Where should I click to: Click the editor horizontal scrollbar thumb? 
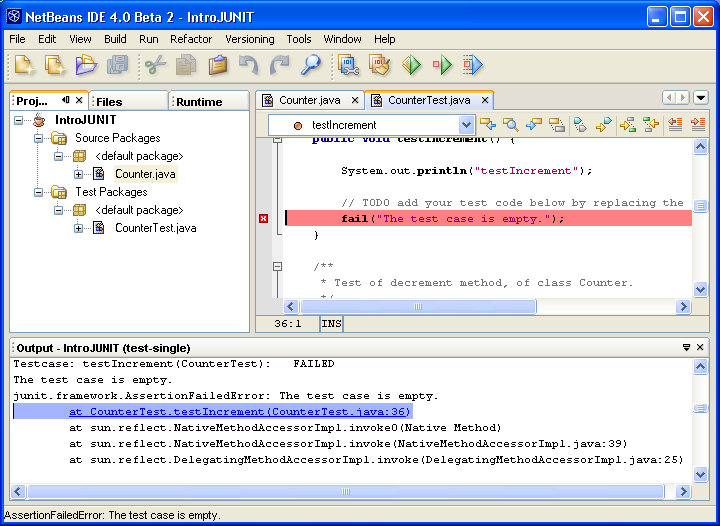(417, 306)
